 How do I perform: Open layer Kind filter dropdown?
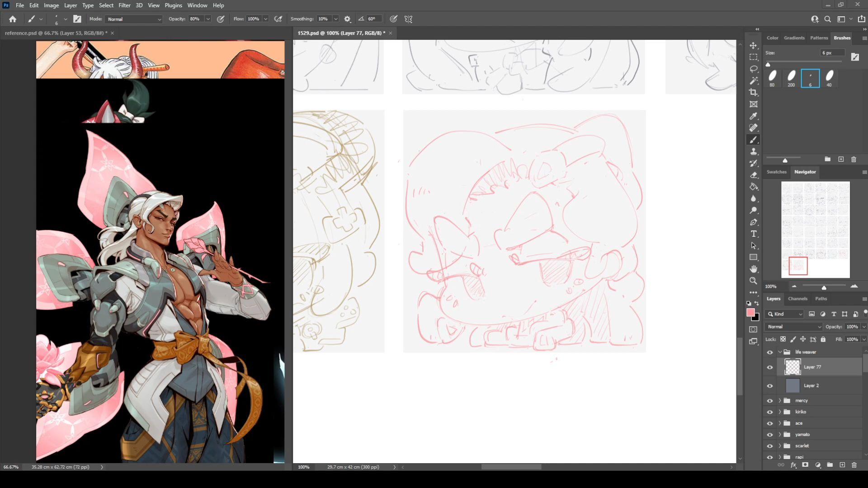click(x=785, y=314)
